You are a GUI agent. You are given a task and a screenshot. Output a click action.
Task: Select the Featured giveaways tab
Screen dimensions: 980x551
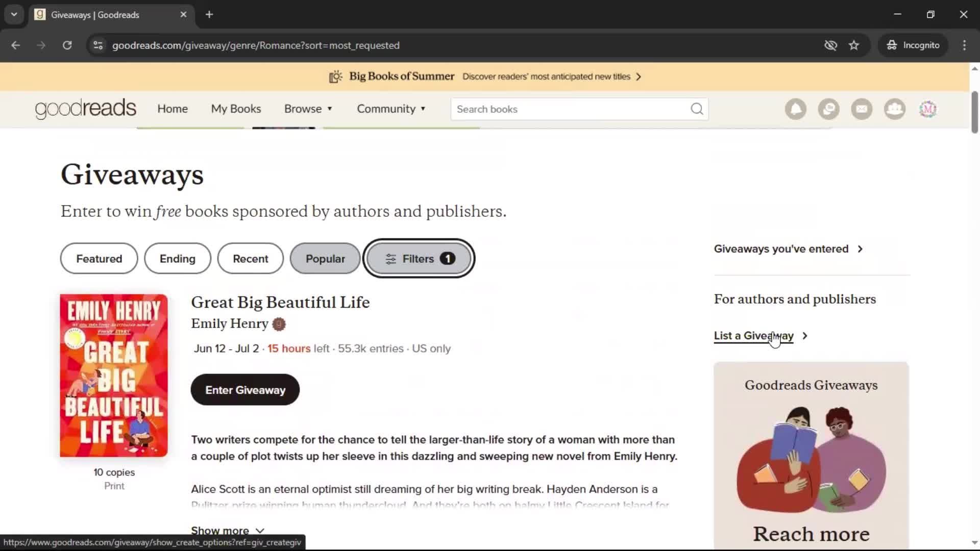tap(99, 259)
